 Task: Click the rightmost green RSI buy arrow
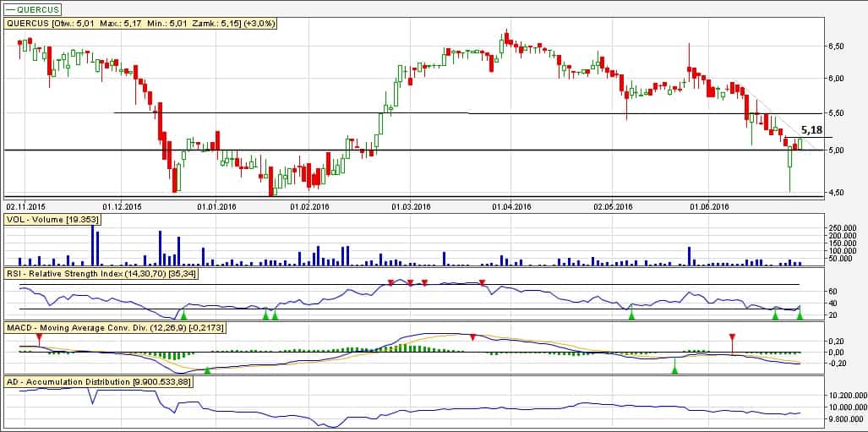click(800, 315)
